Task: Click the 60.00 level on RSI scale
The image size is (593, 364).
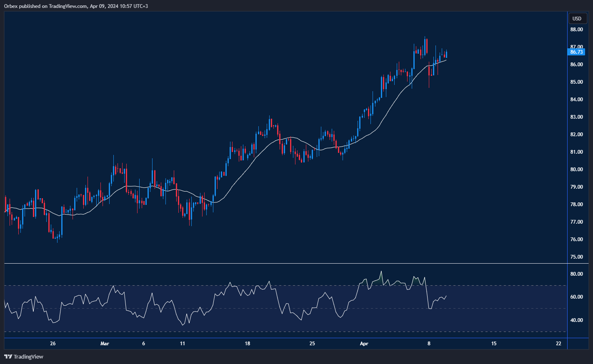Action: [576, 297]
